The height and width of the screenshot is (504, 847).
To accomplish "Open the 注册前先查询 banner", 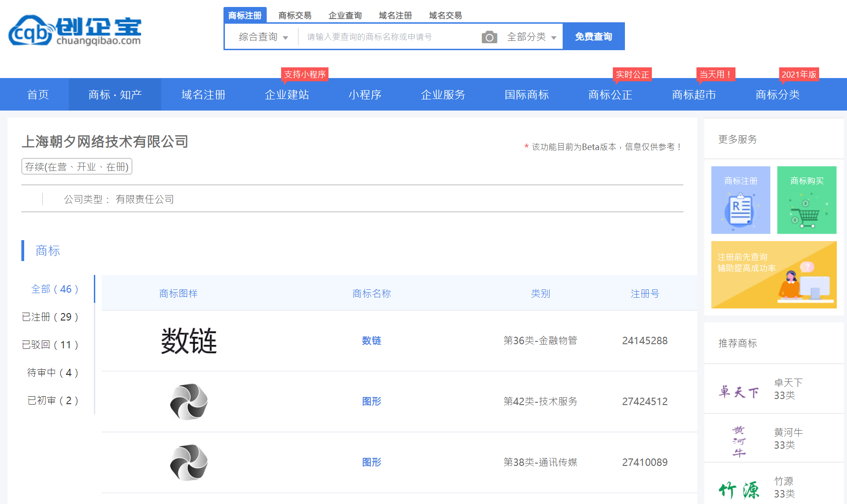I will (774, 275).
